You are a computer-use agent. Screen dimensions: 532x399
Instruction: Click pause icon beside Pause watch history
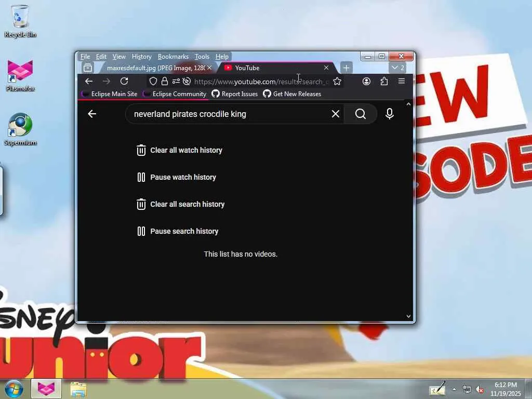pyautogui.click(x=141, y=177)
